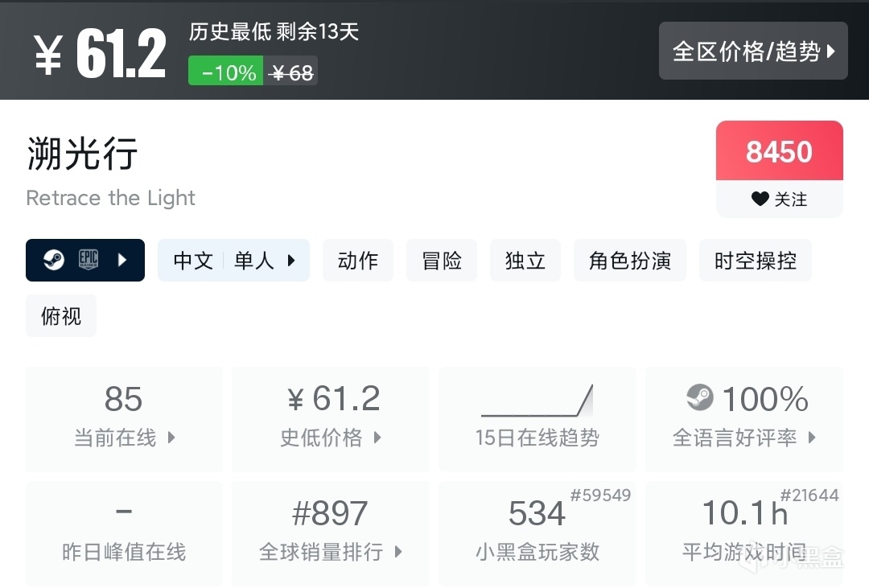Expand 全语言好评率 review details

click(812, 438)
